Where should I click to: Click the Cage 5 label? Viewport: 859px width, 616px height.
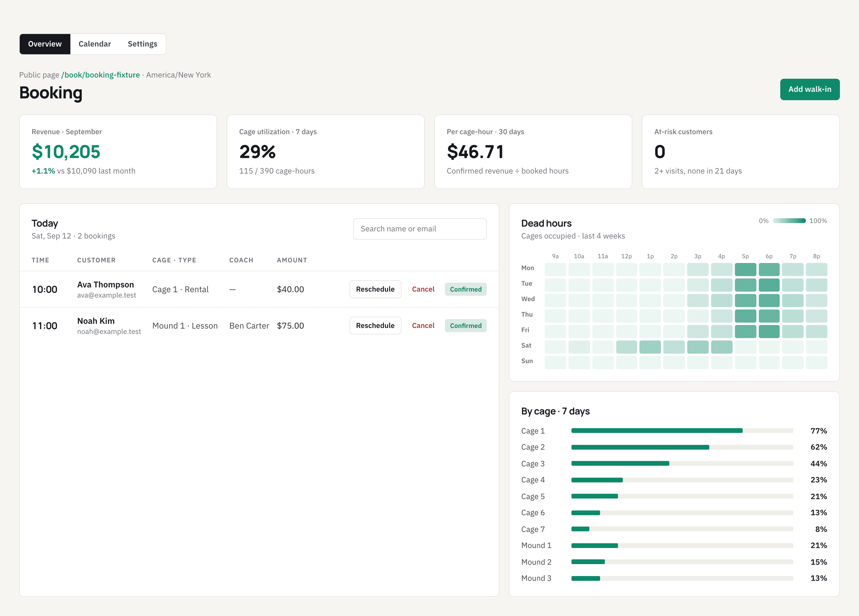click(533, 496)
